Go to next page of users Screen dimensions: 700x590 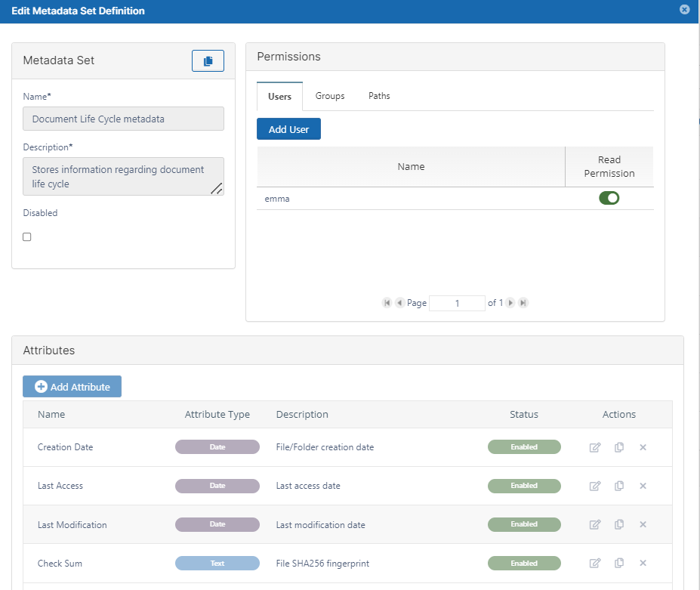511,303
